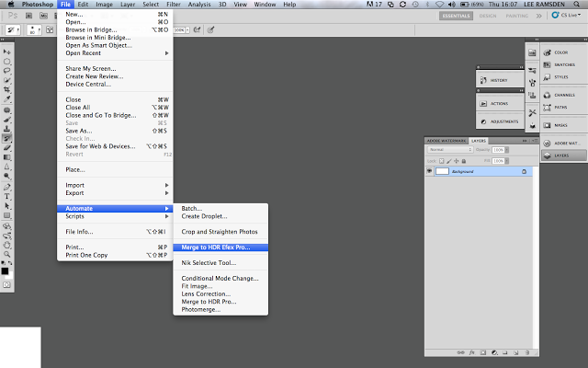This screenshot has width=588, height=368.
Task: Select the Hand tool
Action: coord(6,245)
